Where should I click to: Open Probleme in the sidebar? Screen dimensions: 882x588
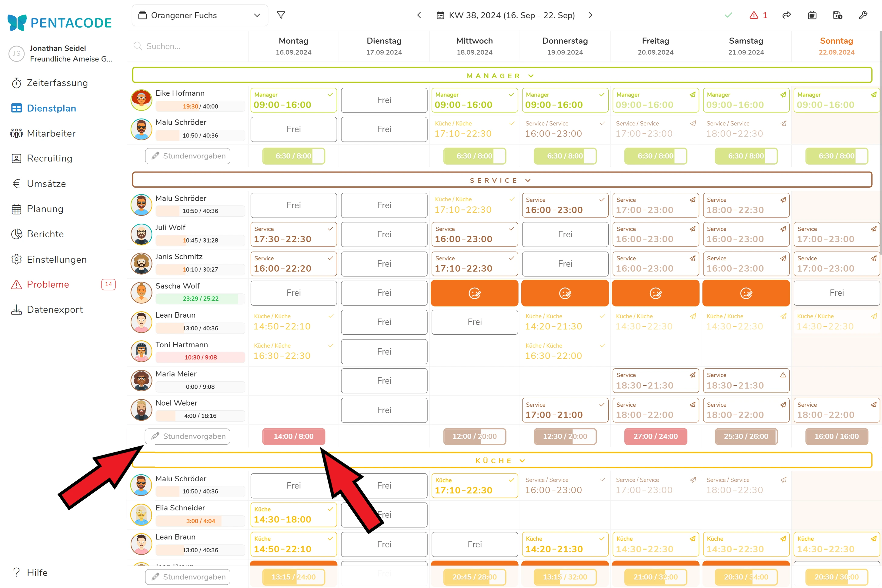tap(48, 285)
